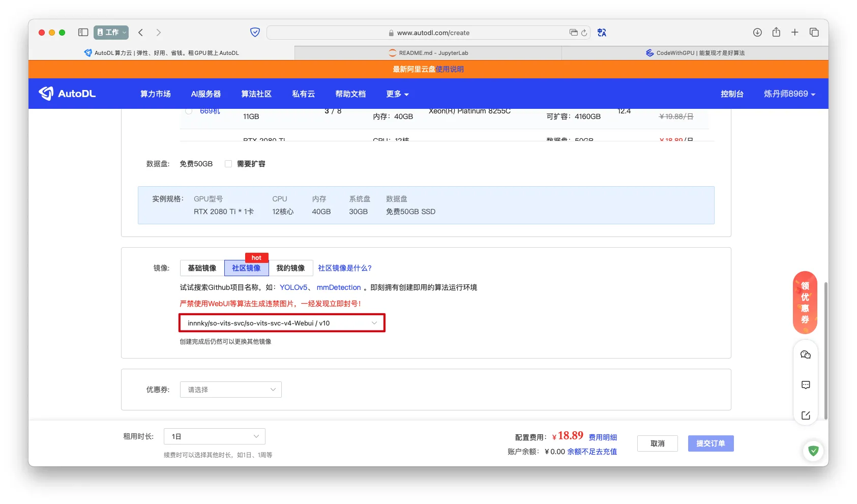Viewport: 857px width, 504px height.
Task: Click the share icon in toolbar
Action: [x=776, y=33]
